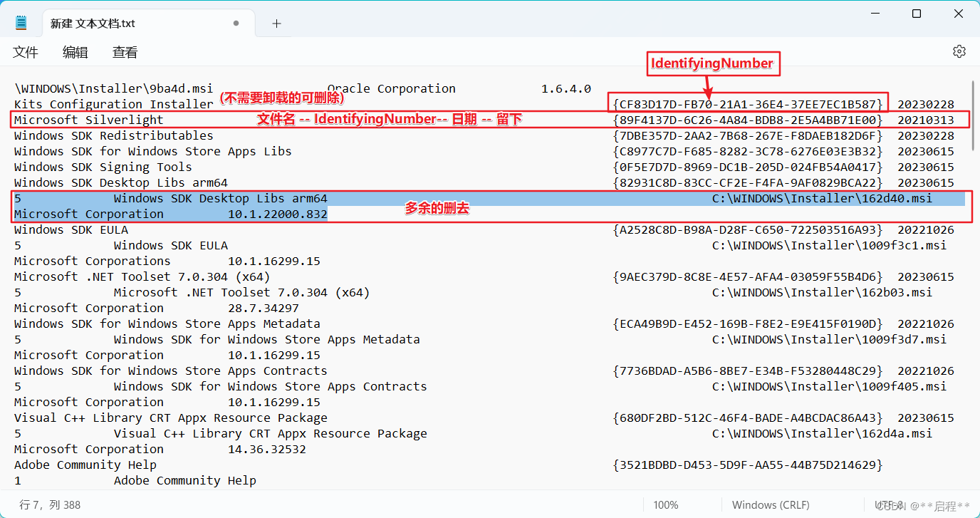This screenshot has width=980, height=518.
Task: Click the 行 7, 列 388 status entry
Action: 50,504
